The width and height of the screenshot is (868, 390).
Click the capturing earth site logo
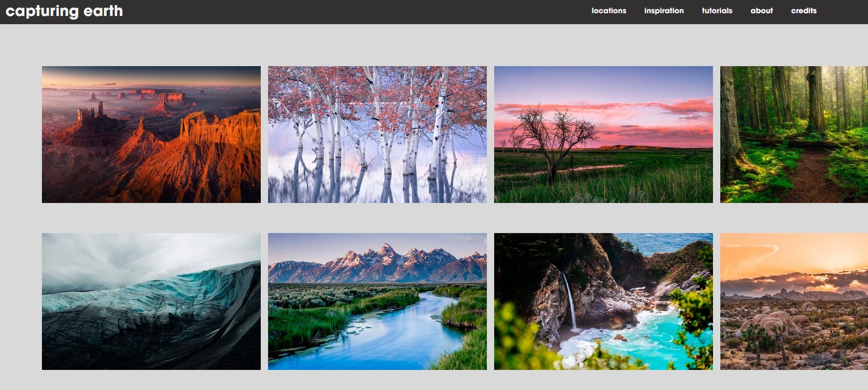pos(64,11)
